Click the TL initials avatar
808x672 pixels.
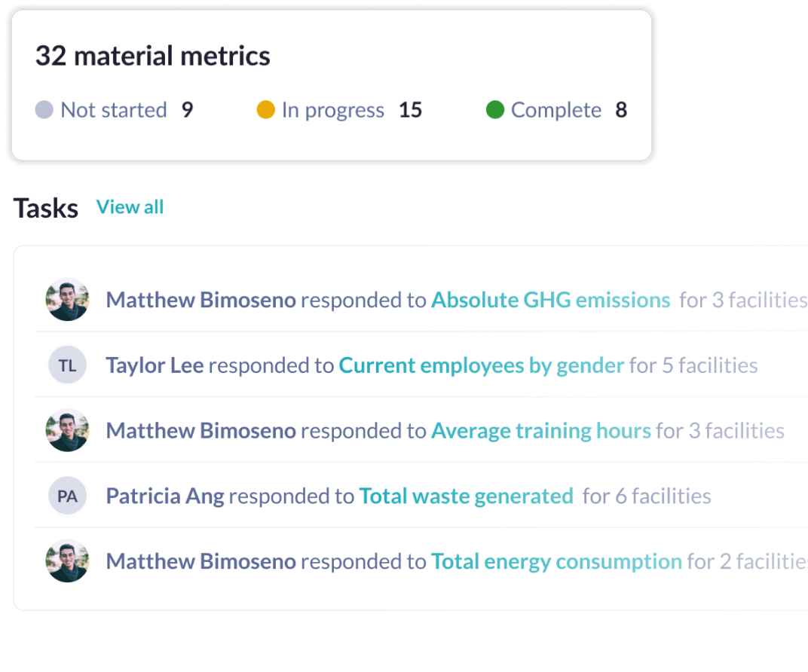(x=67, y=365)
